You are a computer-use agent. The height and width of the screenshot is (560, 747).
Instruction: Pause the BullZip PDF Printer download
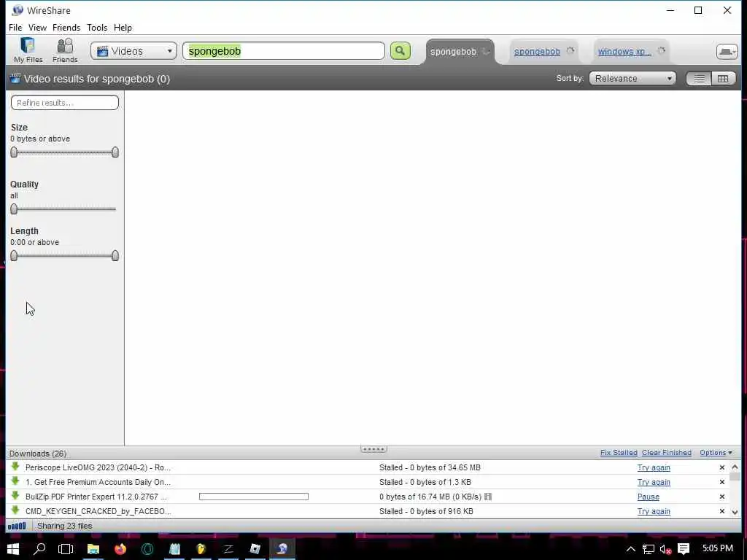[649, 497]
